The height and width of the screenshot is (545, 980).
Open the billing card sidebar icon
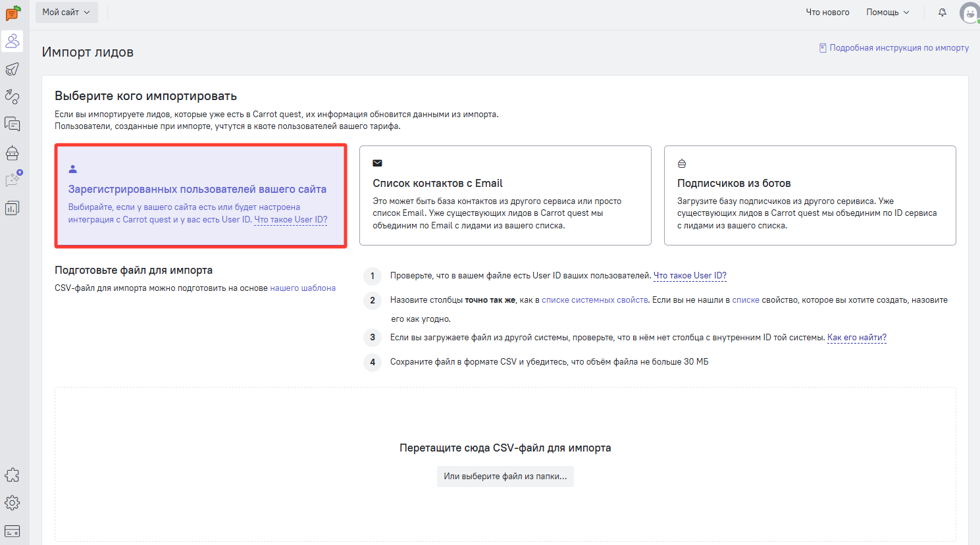(x=13, y=531)
